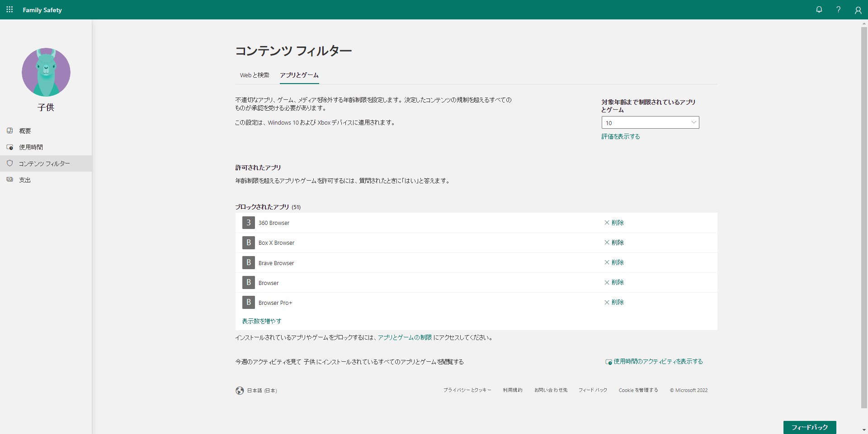Click the 許可されたアプリ heading

tap(258, 168)
